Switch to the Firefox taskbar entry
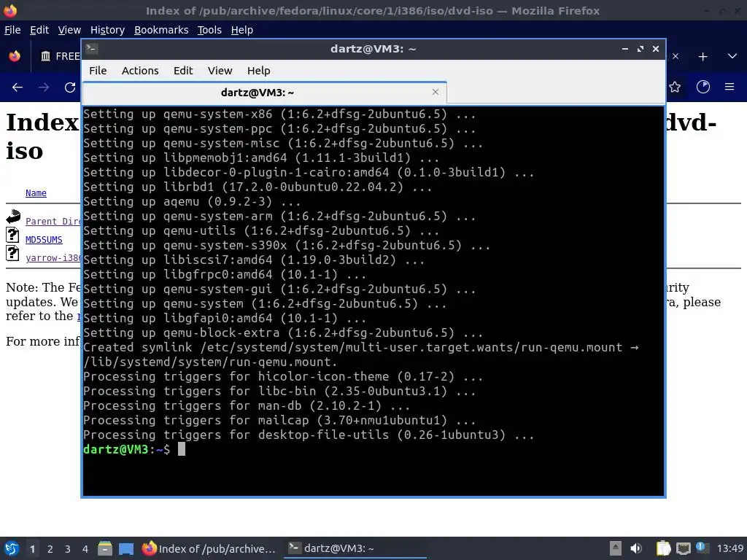 [209, 548]
